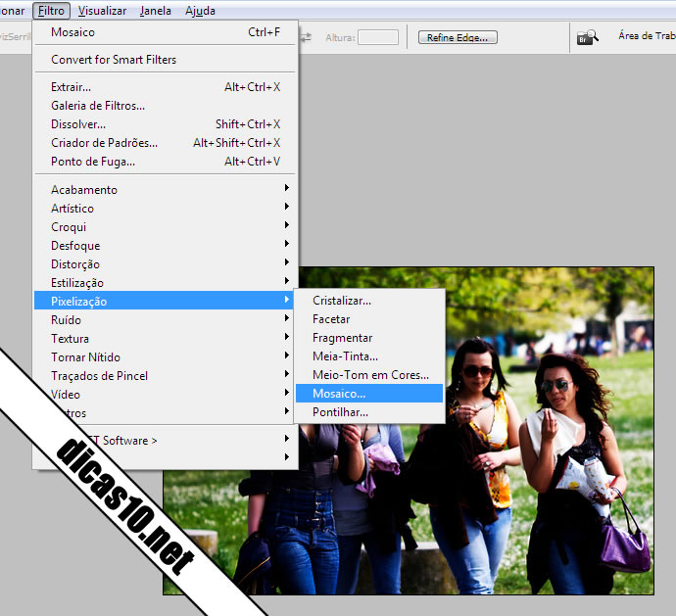676x616 pixels.
Task: Choose Fragmentar filter
Action: click(369, 338)
